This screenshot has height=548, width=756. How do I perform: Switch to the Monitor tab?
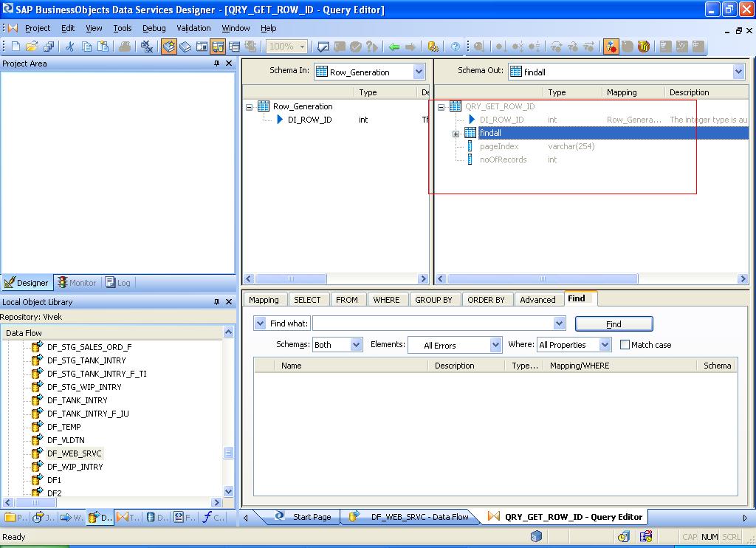click(x=77, y=283)
